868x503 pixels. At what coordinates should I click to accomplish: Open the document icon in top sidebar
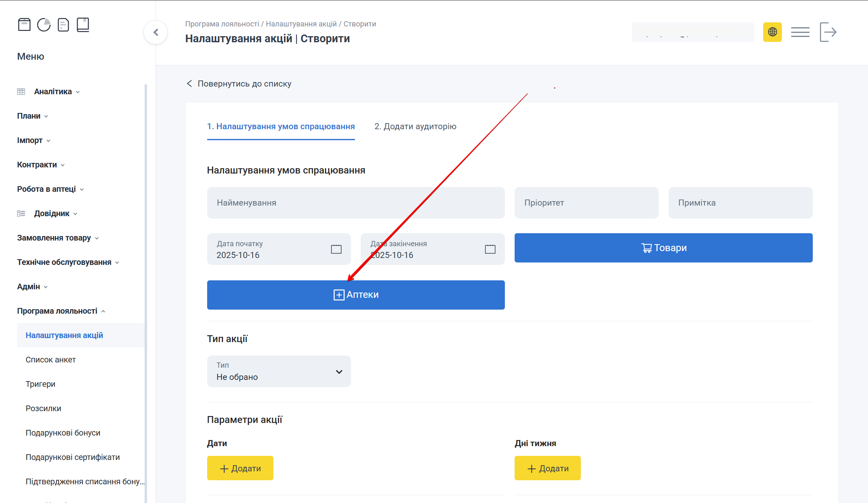click(x=63, y=24)
